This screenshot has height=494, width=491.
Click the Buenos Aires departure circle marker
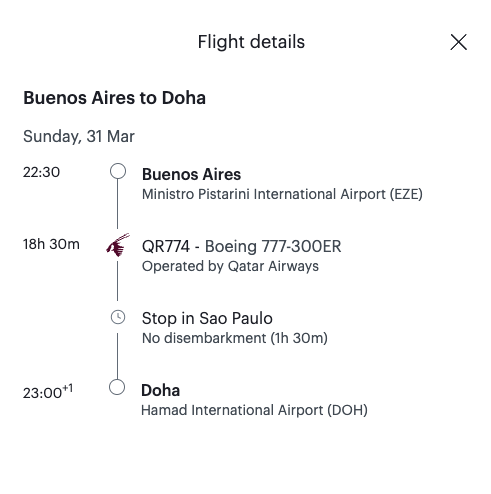[x=118, y=171]
